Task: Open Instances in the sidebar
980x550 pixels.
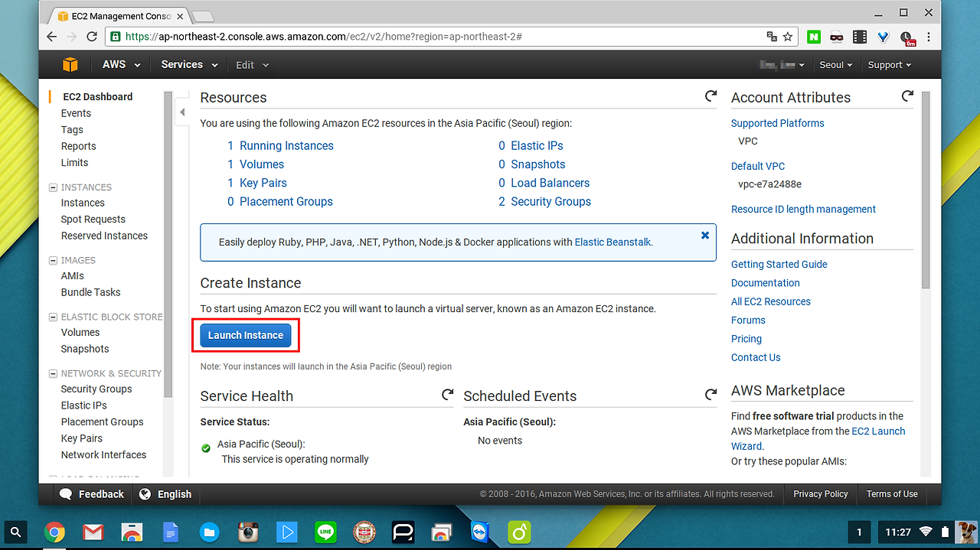Action: tap(83, 203)
